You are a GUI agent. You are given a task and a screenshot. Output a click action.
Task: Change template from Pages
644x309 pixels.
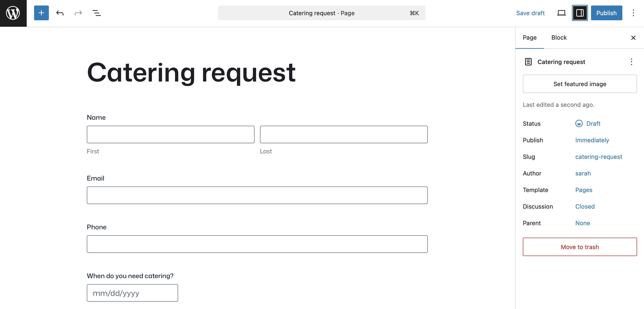tap(584, 190)
